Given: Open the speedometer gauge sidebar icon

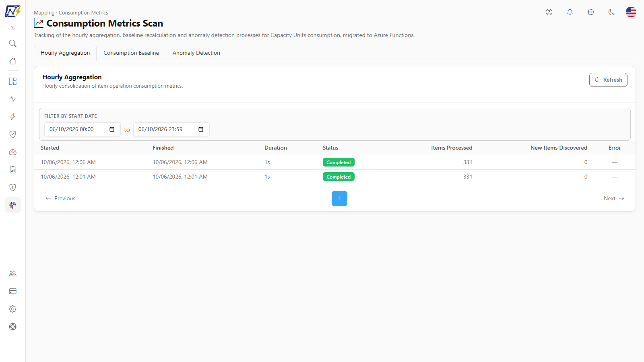Looking at the screenshot, I should 13,152.
